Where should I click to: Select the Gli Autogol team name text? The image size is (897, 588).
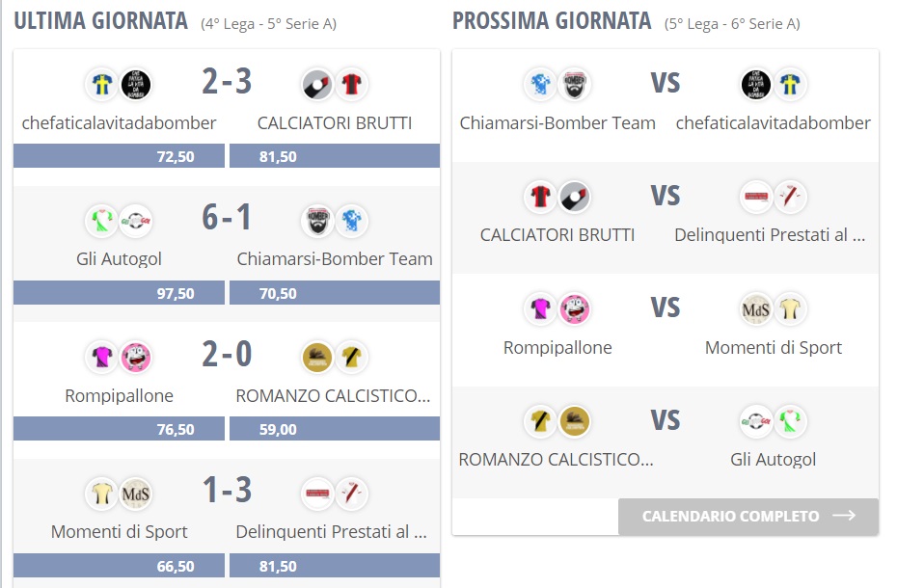click(x=119, y=258)
